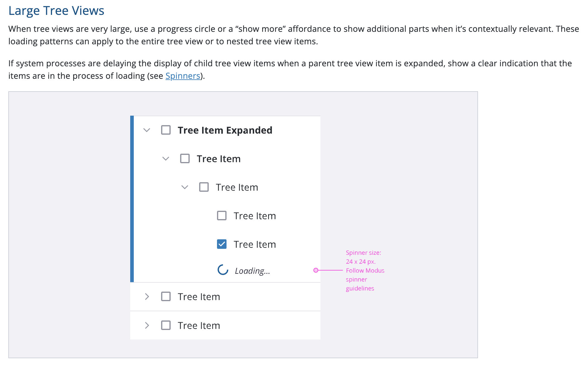
Task: Check the unchecked fourth-level Tree Item checkbox
Action: (x=222, y=216)
